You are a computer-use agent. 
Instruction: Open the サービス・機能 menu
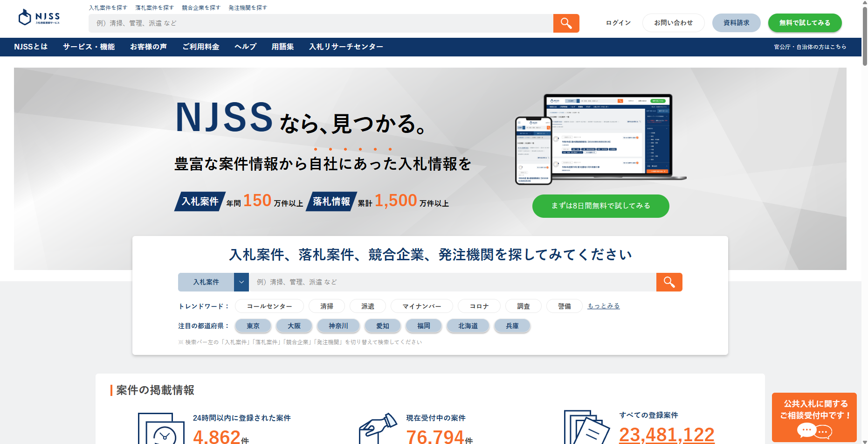click(89, 47)
